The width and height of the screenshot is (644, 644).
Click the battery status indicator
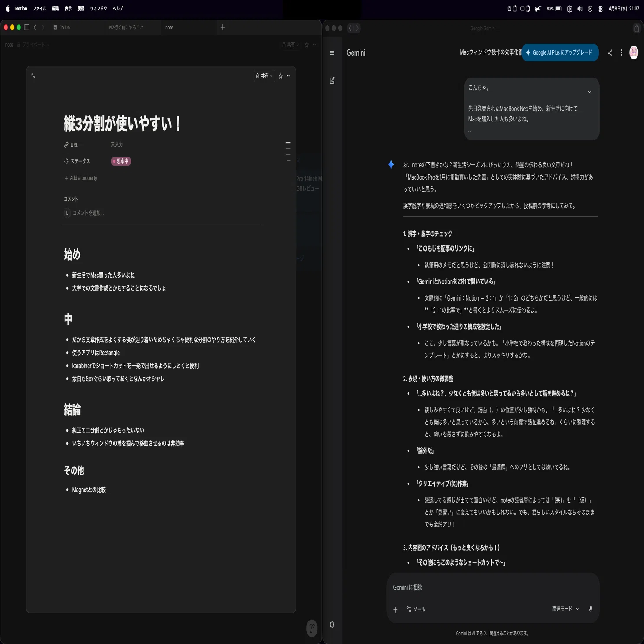pyautogui.click(x=554, y=9)
